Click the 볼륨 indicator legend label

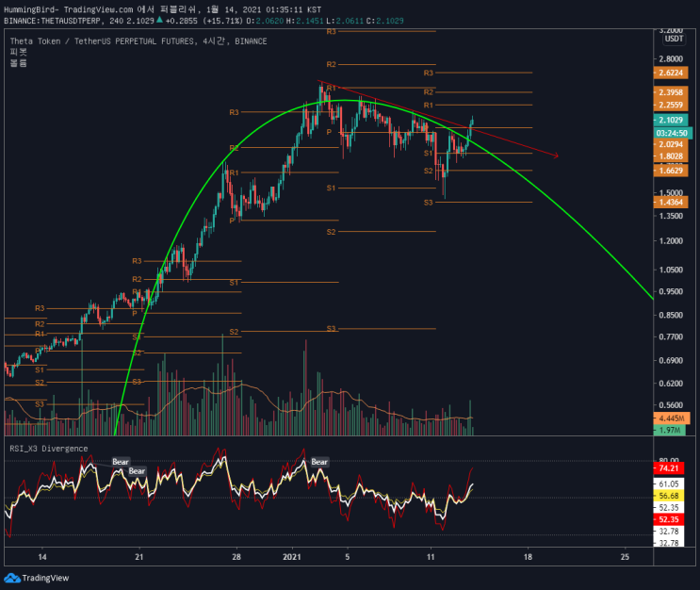point(18,63)
